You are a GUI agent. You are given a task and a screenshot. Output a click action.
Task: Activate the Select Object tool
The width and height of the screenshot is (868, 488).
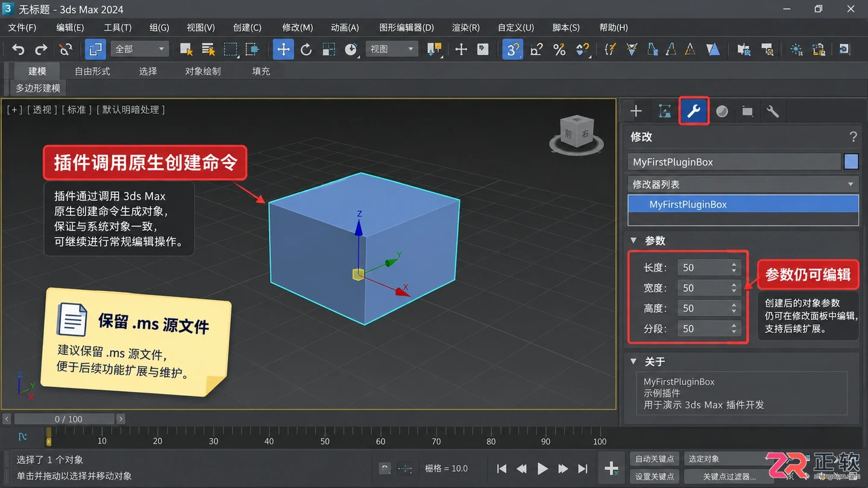pos(186,49)
